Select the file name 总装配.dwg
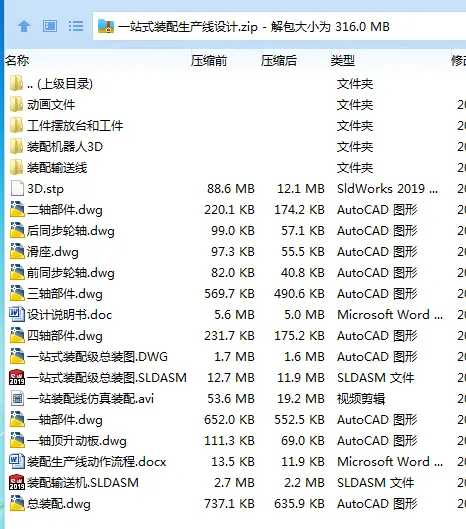The width and height of the screenshot is (466, 529). click(59, 504)
